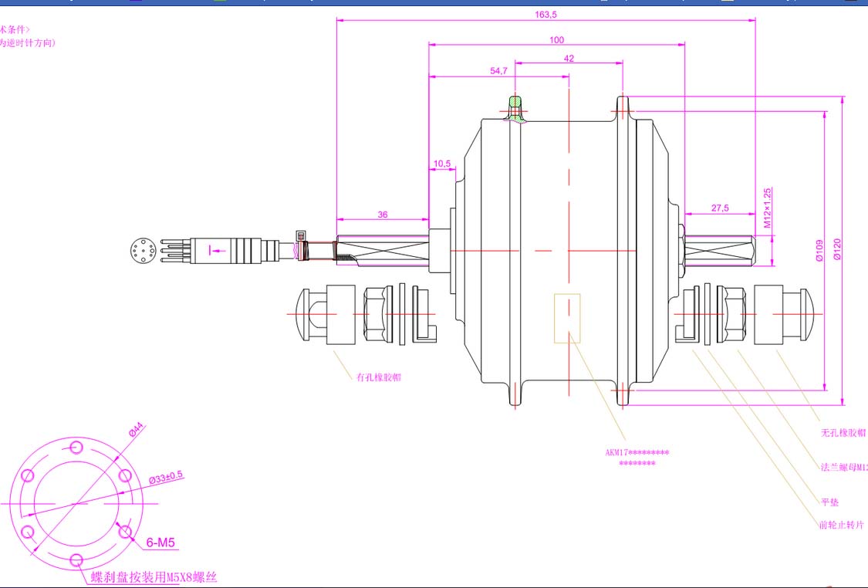Select the M12×1.25 thread annotation

(x=768, y=207)
